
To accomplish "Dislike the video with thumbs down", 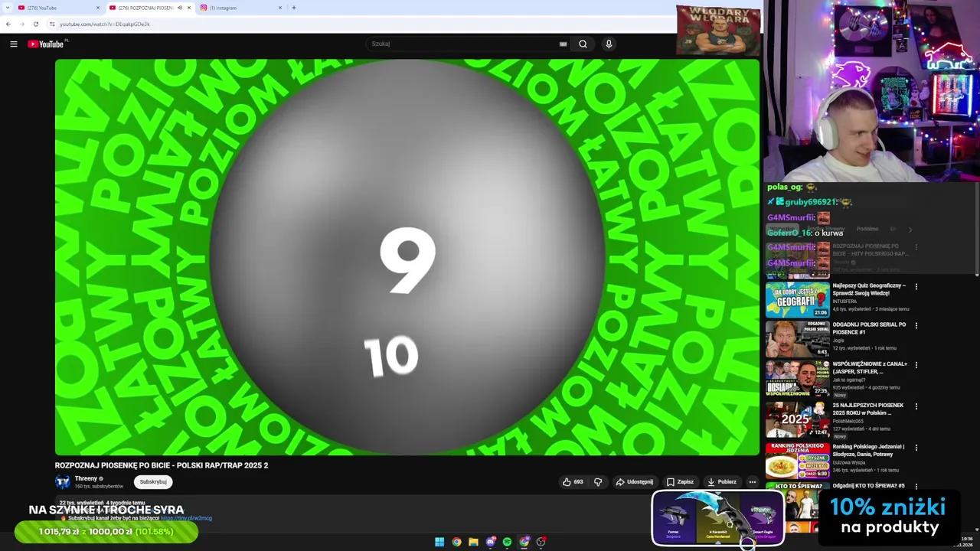I will (598, 482).
